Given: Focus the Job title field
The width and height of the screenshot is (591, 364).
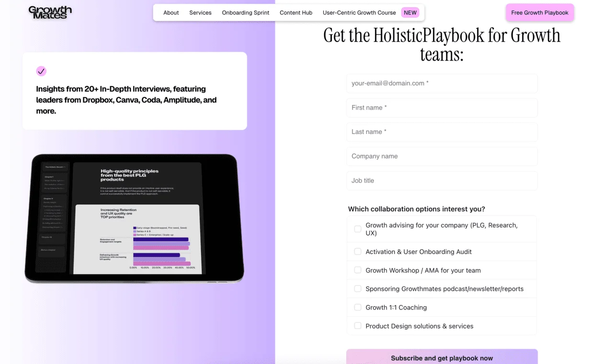Looking at the screenshot, I should [x=442, y=181].
